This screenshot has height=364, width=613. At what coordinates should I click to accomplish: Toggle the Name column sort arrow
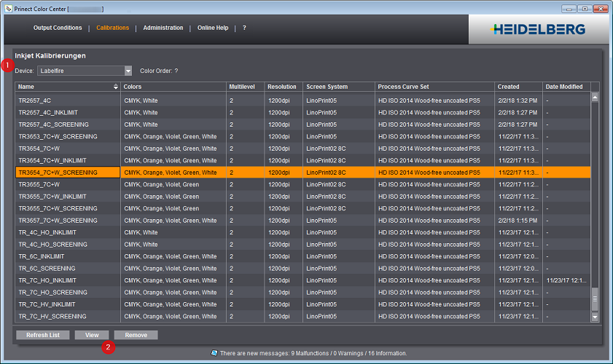(x=116, y=87)
